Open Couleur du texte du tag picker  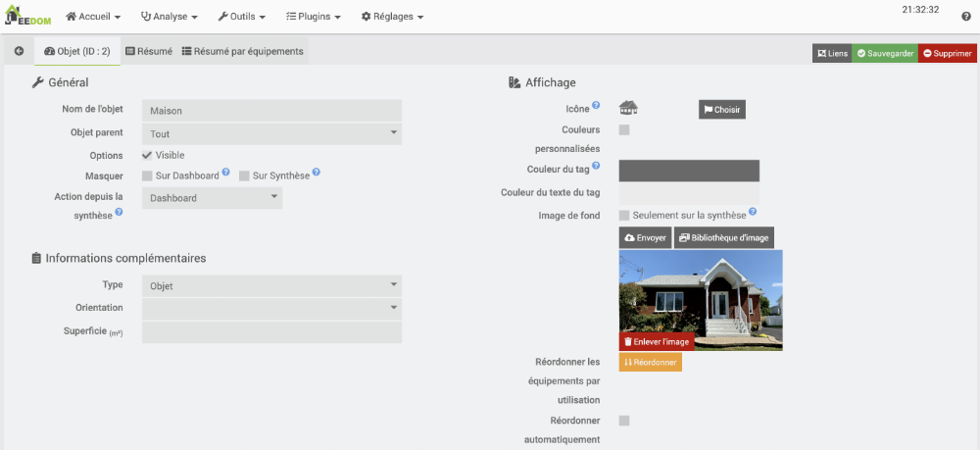pos(689,194)
